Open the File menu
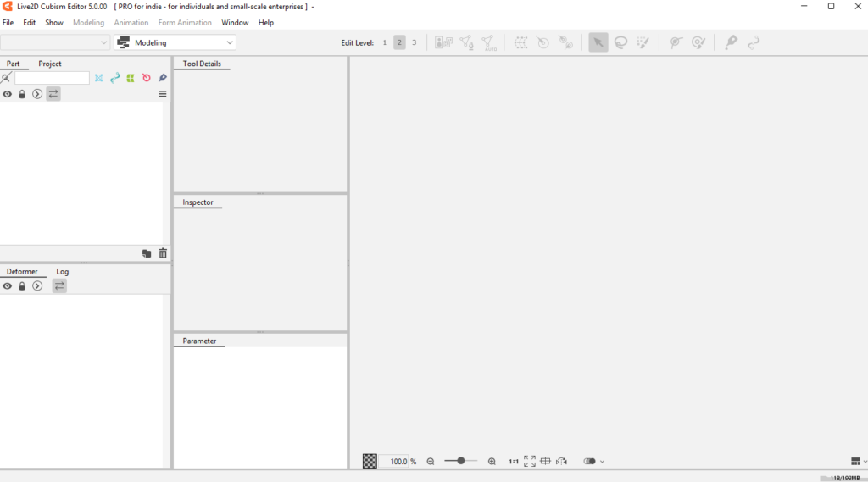This screenshot has height=482, width=868. pyautogui.click(x=8, y=23)
